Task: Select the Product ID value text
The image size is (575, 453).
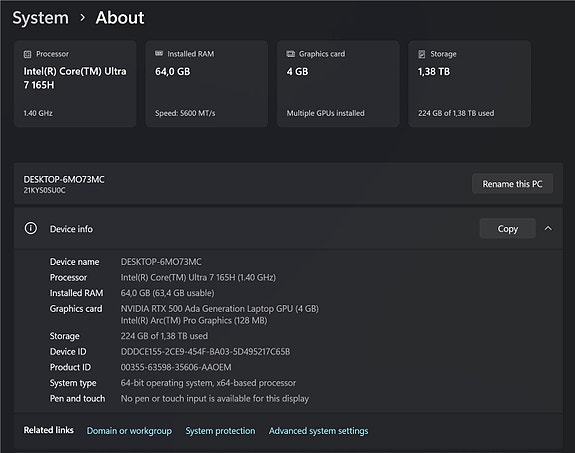Action: pyautogui.click(x=176, y=367)
